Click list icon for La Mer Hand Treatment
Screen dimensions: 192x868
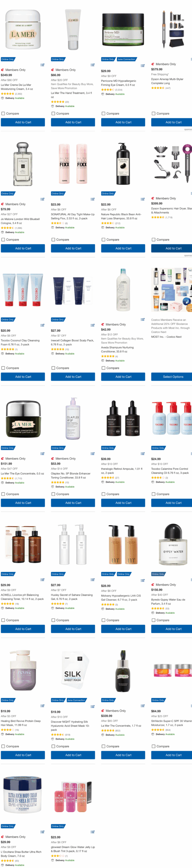click(92, 65)
